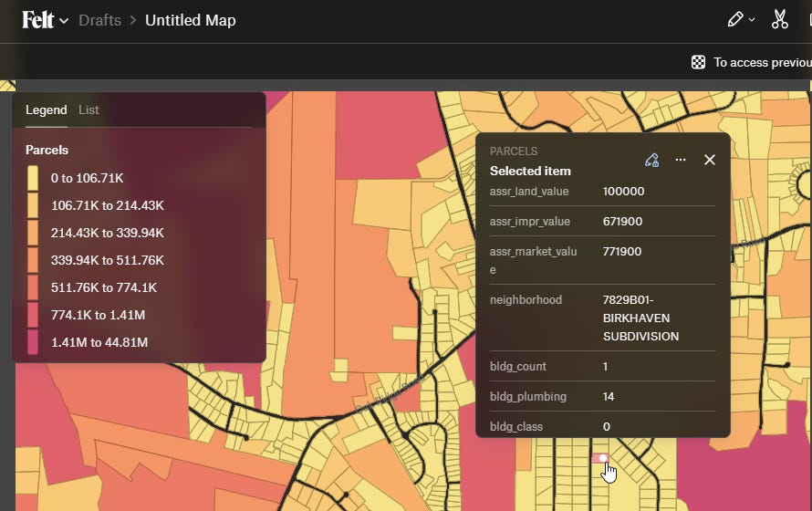812x511 pixels.
Task: Select the Legend tab
Action: tap(47, 109)
